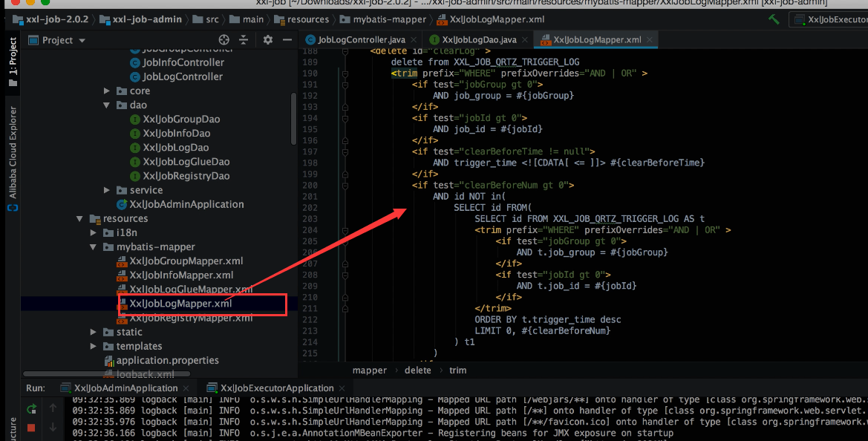
Task: Click the locate/scroll-from-source target icon in Project panel
Action: pyautogui.click(x=223, y=40)
